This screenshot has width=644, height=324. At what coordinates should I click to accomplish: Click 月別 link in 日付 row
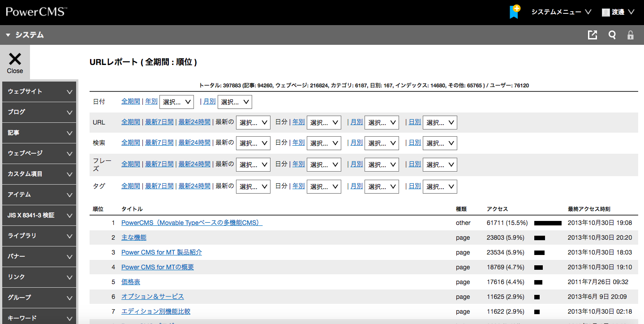coord(210,101)
